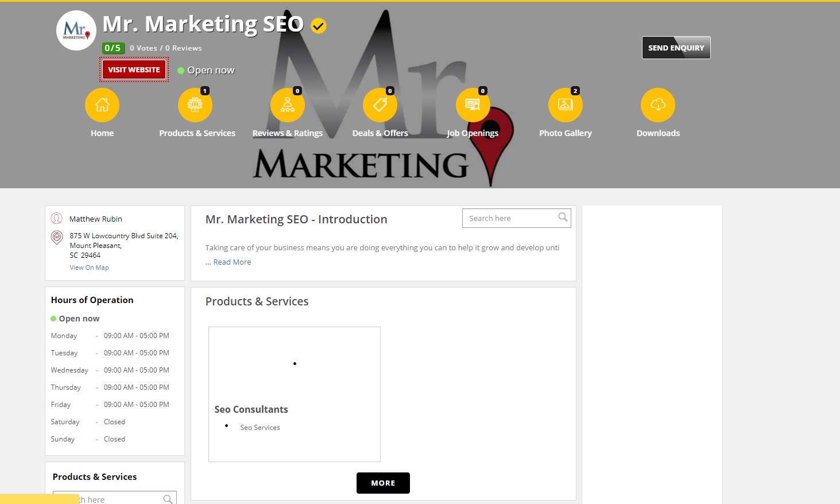Focus the Search here input field
840x504 pixels.
tap(509, 218)
